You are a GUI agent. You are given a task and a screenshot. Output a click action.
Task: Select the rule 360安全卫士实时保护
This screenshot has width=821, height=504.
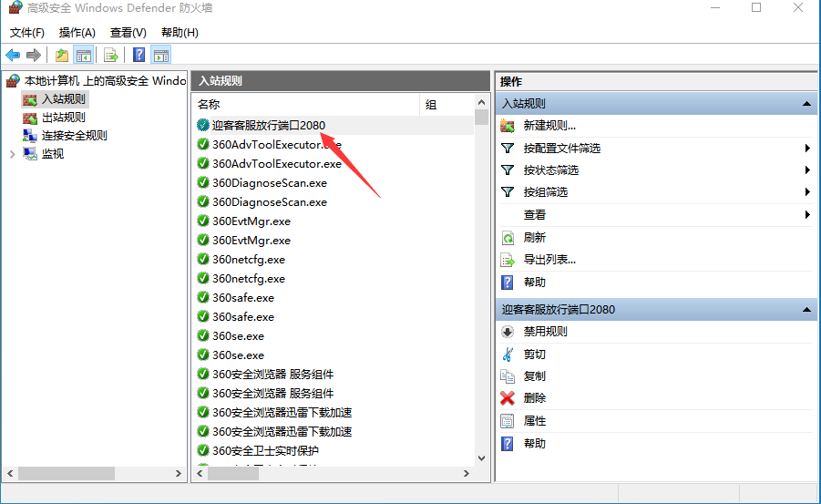pos(265,451)
